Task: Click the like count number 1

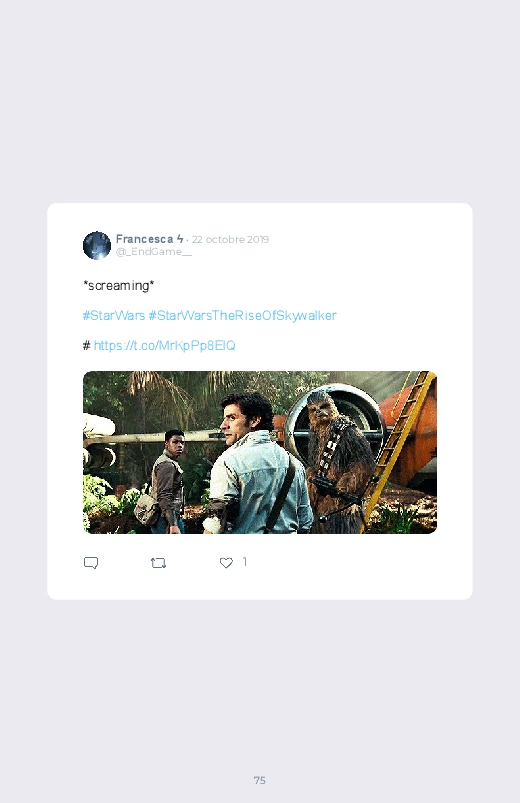Action: [x=245, y=562]
